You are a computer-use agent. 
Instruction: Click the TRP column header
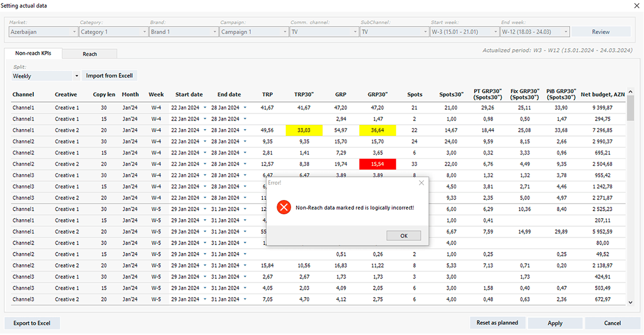click(x=267, y=94)
